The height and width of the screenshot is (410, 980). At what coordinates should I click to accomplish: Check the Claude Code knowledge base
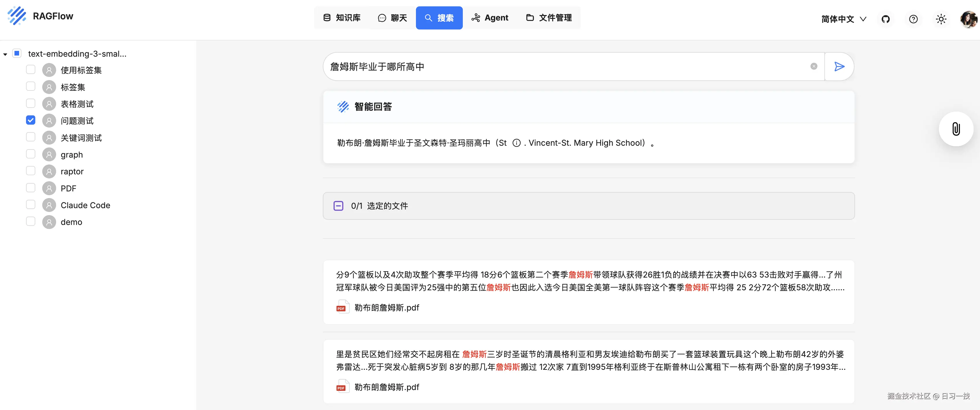click(31, 205)
